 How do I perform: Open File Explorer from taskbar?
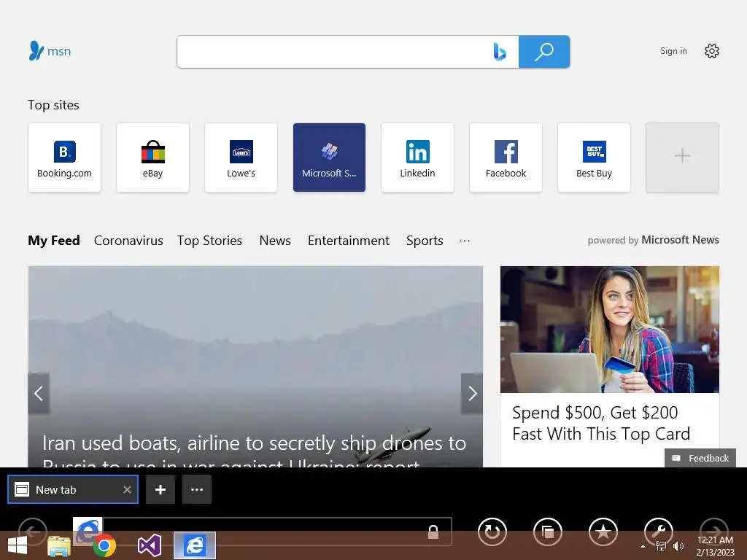[59, 545]
